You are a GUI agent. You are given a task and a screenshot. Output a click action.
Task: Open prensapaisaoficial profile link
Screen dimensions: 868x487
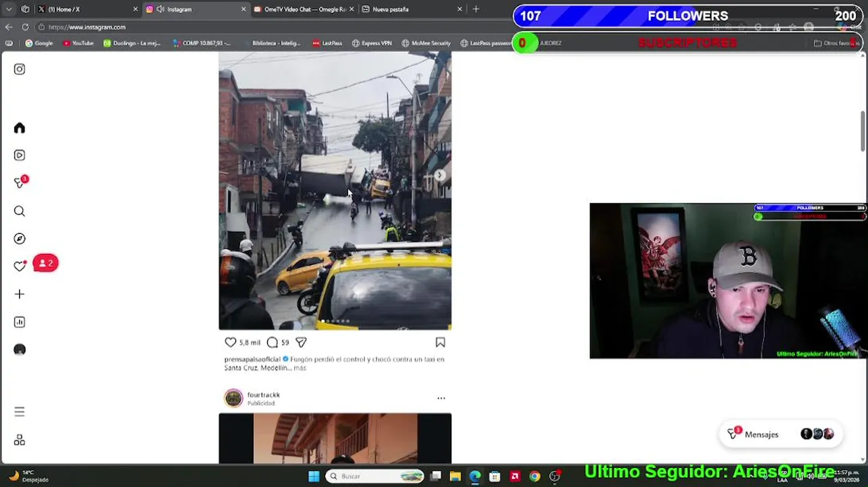(252, 359)
